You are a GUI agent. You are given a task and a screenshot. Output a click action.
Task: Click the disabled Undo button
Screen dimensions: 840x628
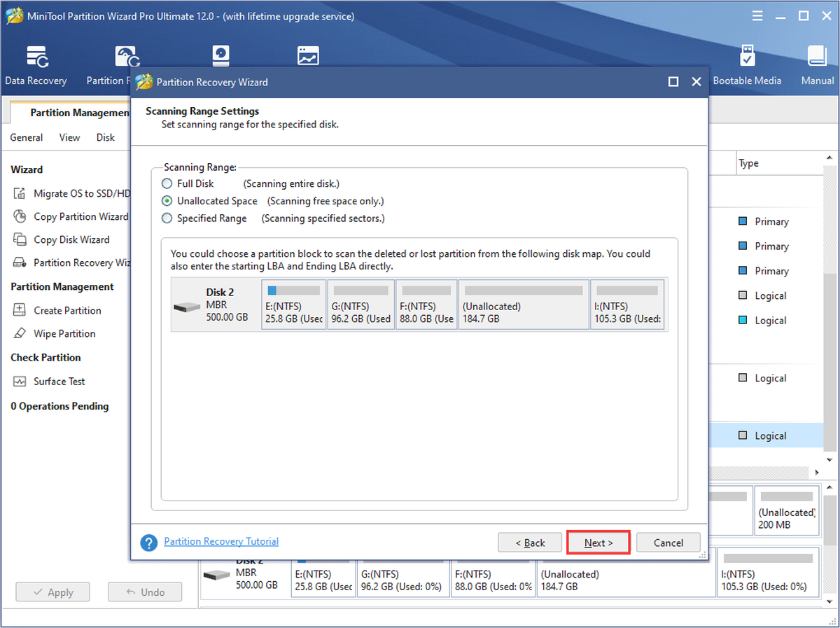coord(145,592)
